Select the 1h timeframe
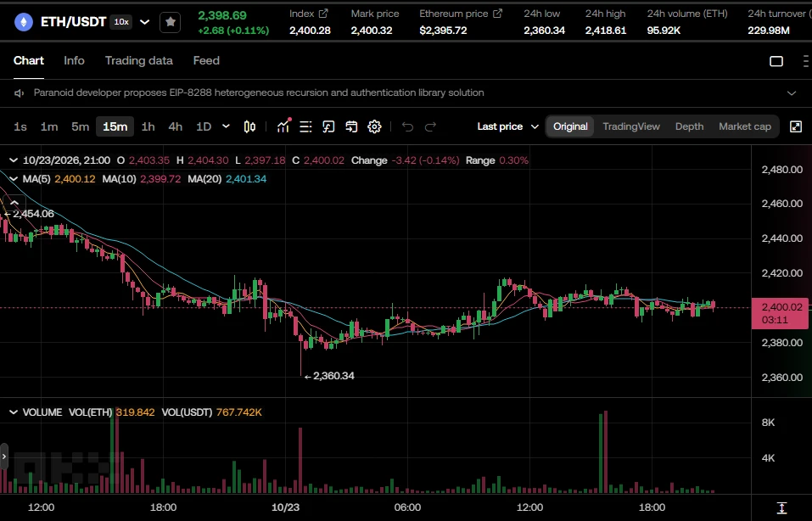 (148, 126)
